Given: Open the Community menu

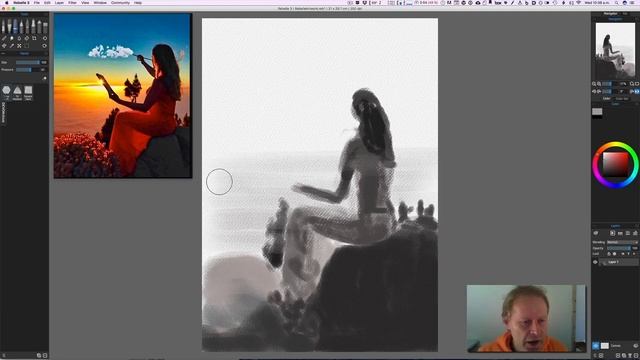Looking at the screenshot, I should pos(120,2).
